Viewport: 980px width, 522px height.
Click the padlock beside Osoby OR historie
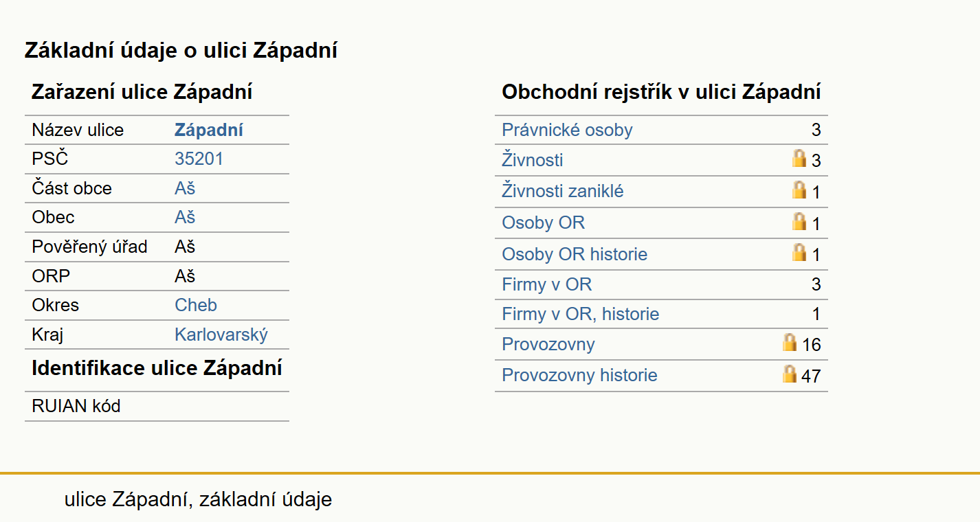click(799, 252)
